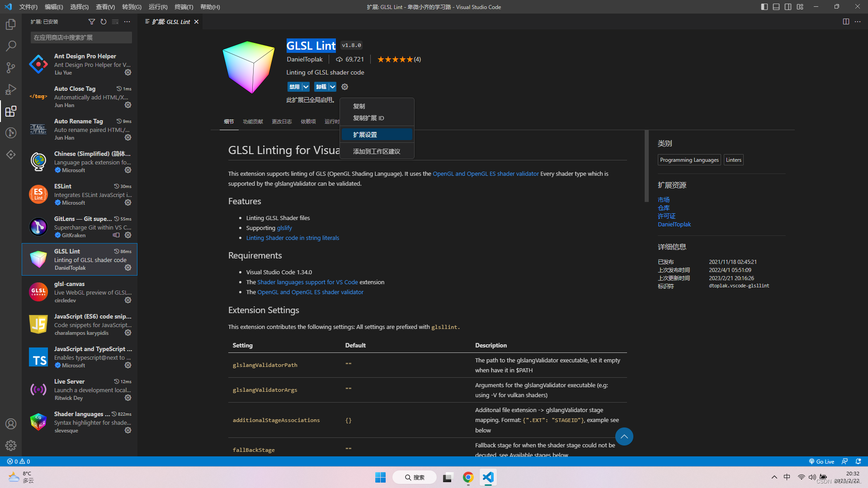Click the Programming Languages category tag
Viewport: 868px width, 488px height.
pos(689,160)
